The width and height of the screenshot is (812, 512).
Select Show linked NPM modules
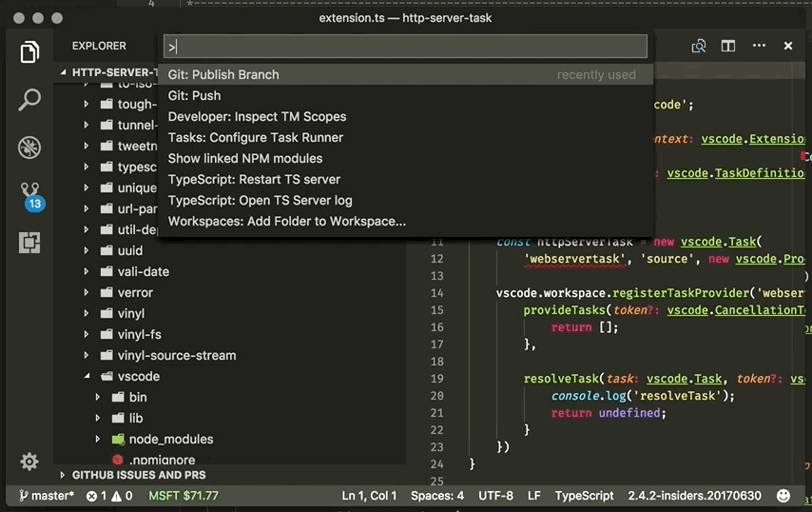tap(405, 159)
